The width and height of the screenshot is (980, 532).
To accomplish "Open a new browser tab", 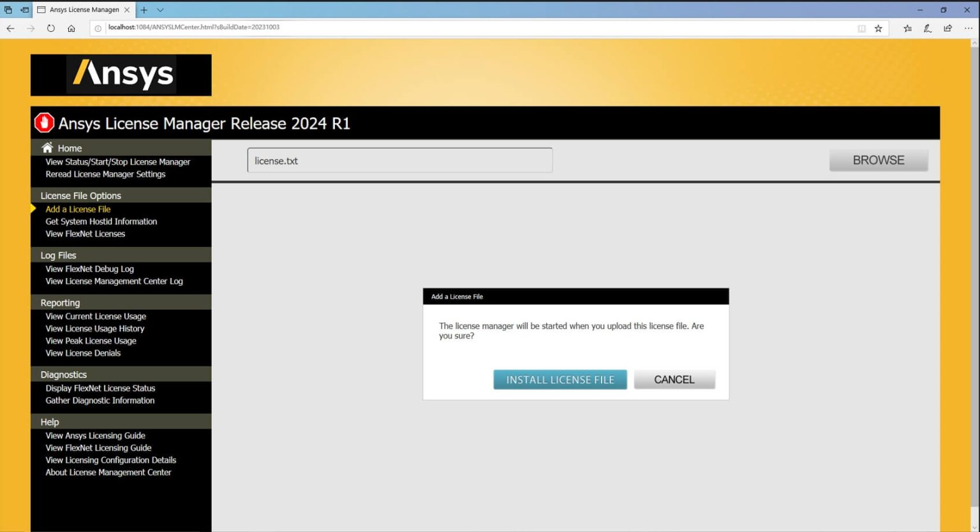I will (144, 10).
